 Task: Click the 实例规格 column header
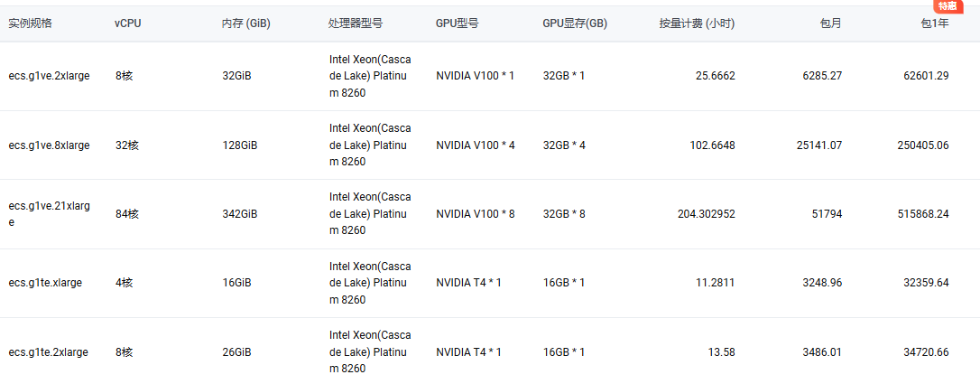(x=30, y=23)
